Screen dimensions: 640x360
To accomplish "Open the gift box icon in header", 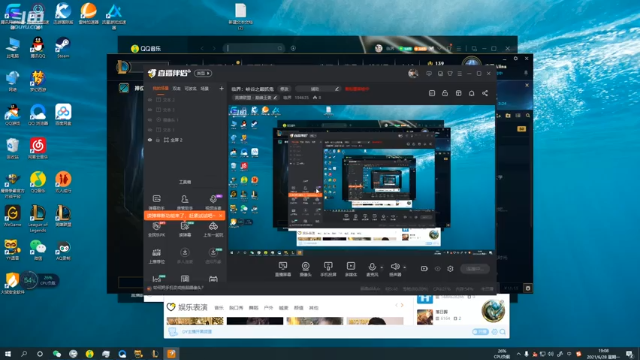I will tap(458, 93).
